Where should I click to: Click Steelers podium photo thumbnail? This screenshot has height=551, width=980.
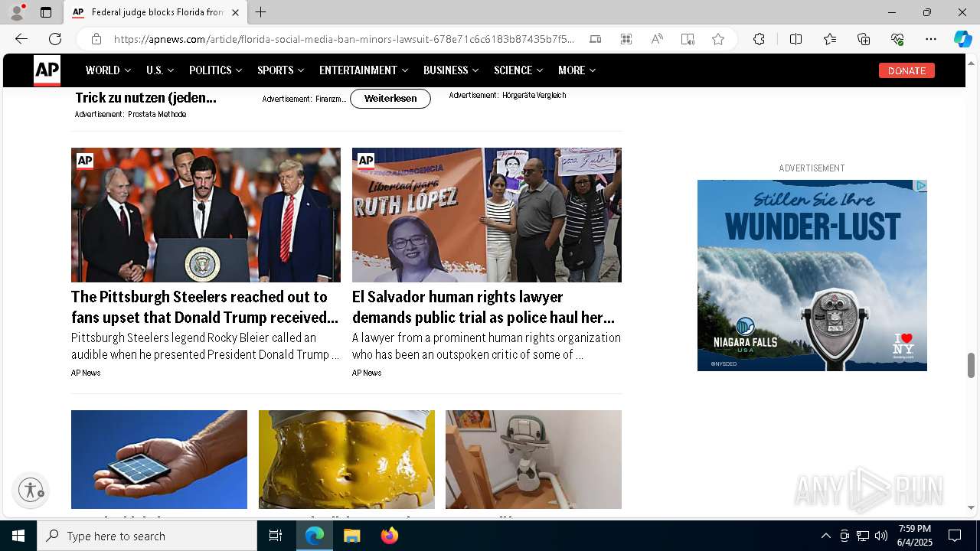click(x=206, y=215)
